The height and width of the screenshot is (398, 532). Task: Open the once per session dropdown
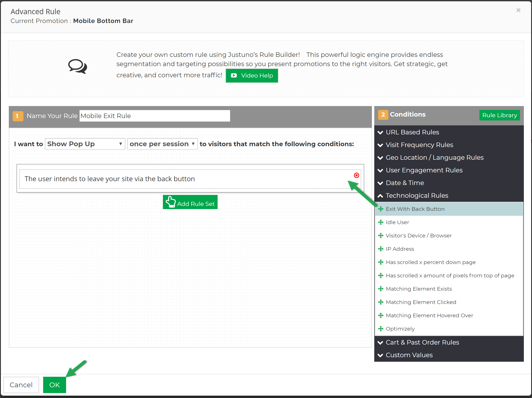(162, 144)
